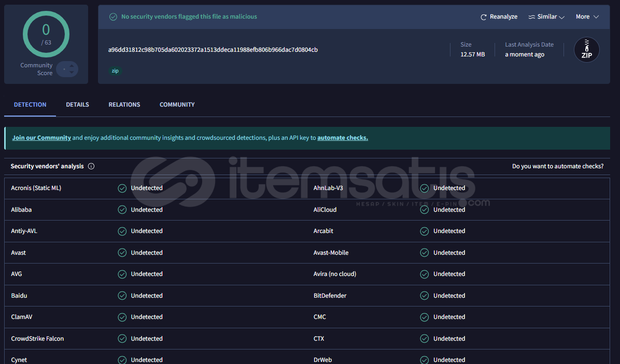Click the Avast-Mobile vendor name
This screenshot has height=364, width=620.
(x=331, y=253)
